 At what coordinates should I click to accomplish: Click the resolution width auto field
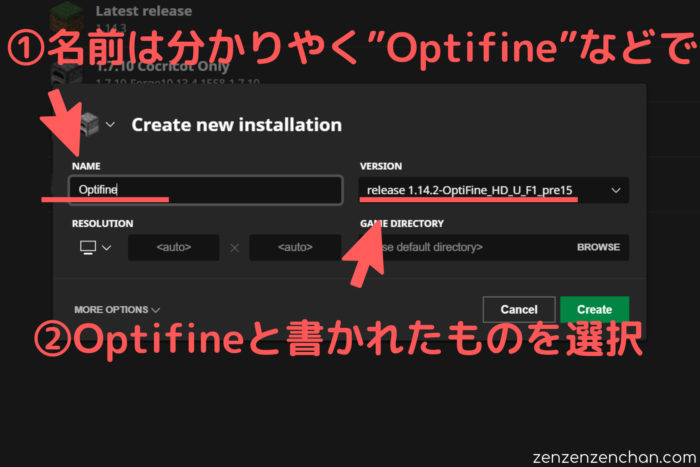[174, 247]
